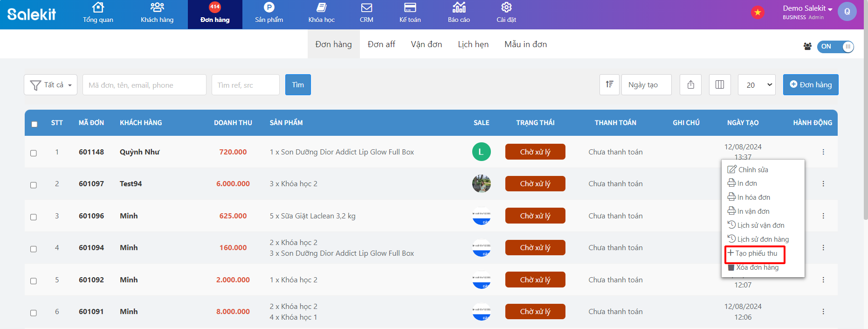Expand the Tất cả filter dropdown
The image size is (868, 329).
[50, 85]
